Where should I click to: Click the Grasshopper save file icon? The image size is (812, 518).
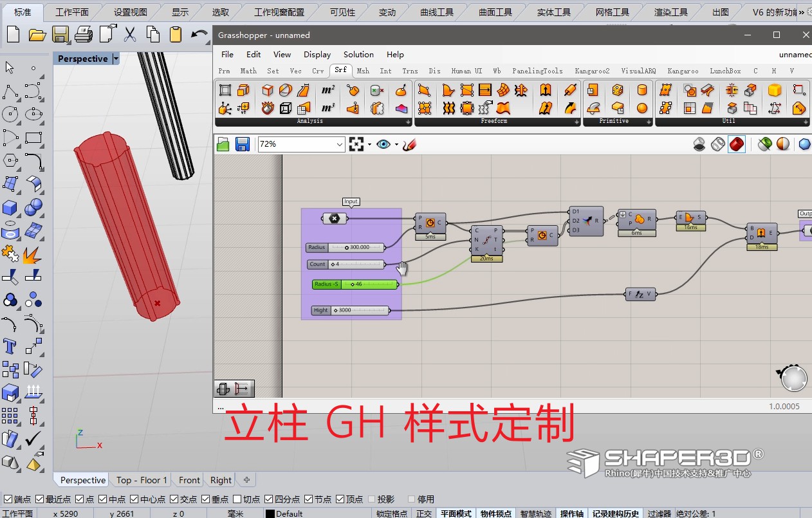click(242, 144)
